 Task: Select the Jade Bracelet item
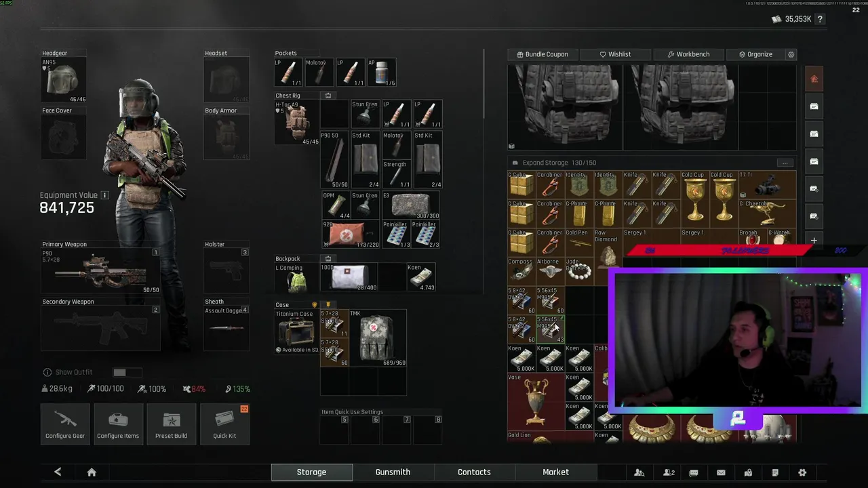579,271
